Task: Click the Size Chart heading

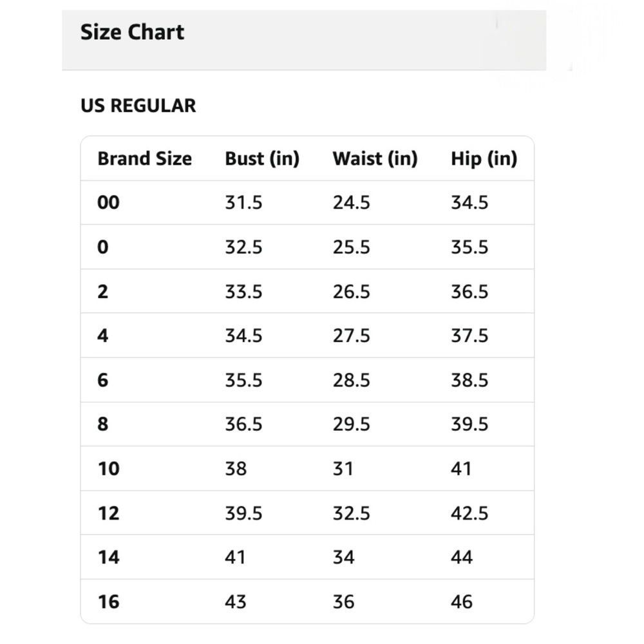Action: pos(132,32)
